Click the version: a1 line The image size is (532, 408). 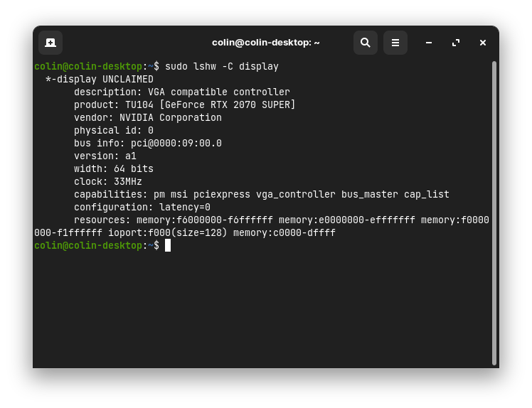(105, 156)
